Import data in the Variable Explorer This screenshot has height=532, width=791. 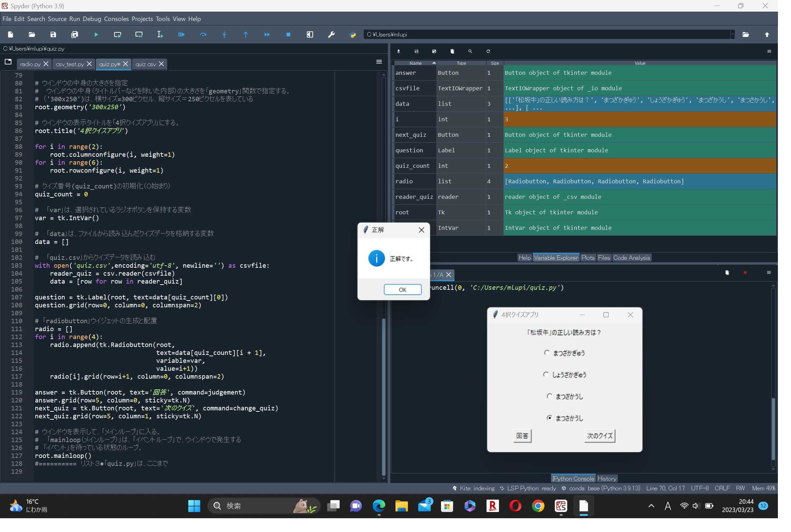point(399,51)
